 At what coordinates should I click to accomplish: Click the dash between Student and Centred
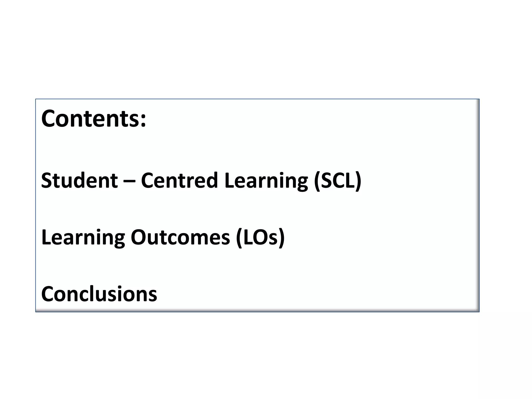pyautogui.click(x=129, y=181)
